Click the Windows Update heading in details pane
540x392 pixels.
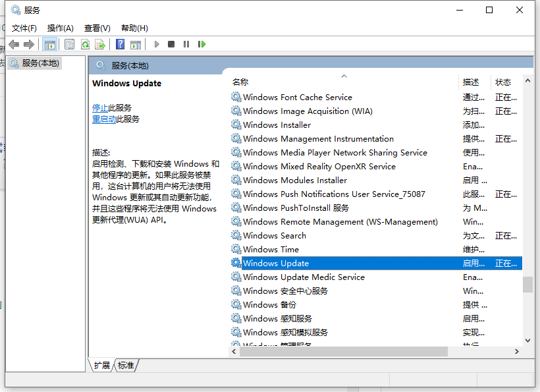126,84
